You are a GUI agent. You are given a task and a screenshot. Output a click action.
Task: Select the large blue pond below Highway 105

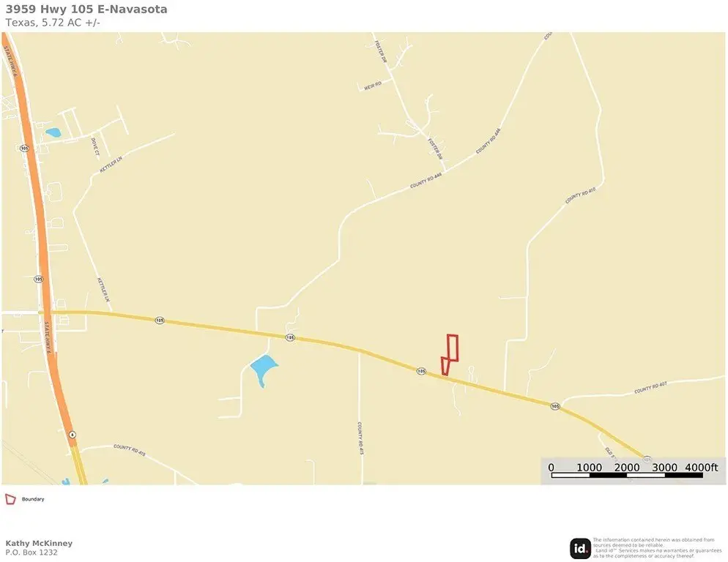coord(264,370)
